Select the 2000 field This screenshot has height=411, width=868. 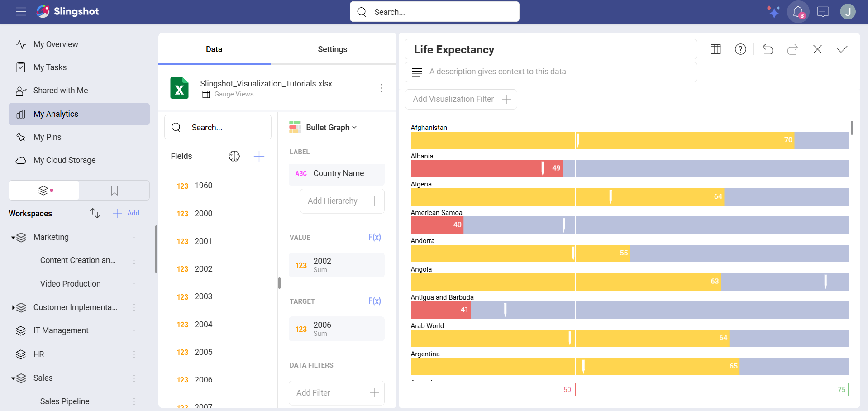[x=195, y=214]
